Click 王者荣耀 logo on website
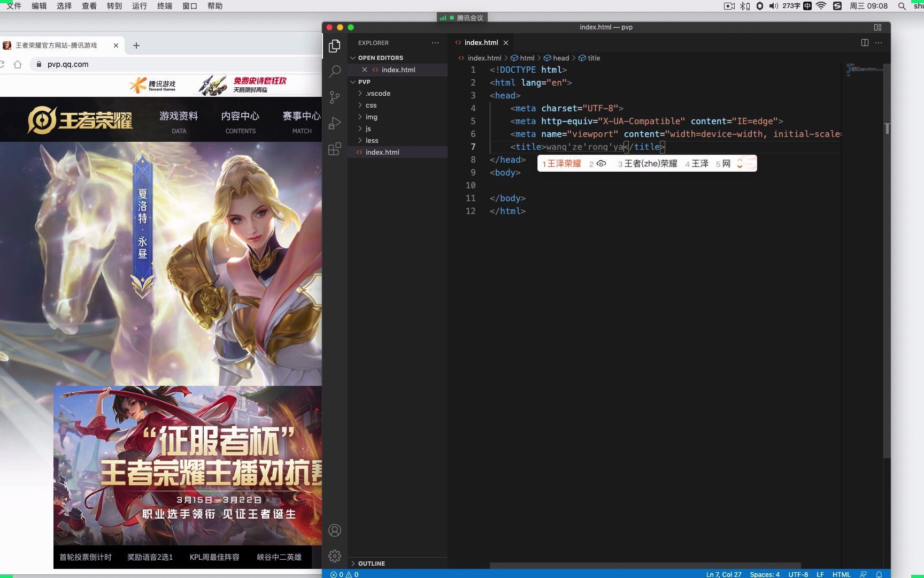This screenshot has height=578, width=924. 80,120
